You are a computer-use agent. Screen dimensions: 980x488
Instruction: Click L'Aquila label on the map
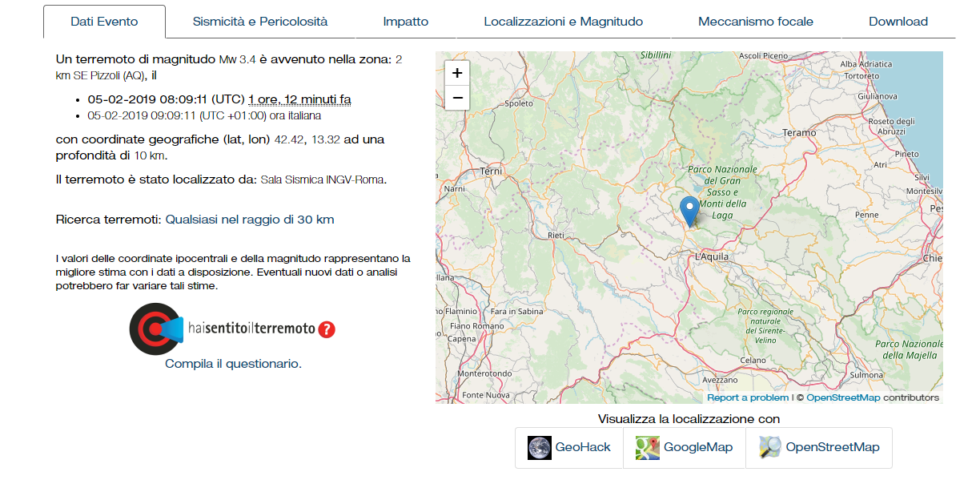click(712, 256)
